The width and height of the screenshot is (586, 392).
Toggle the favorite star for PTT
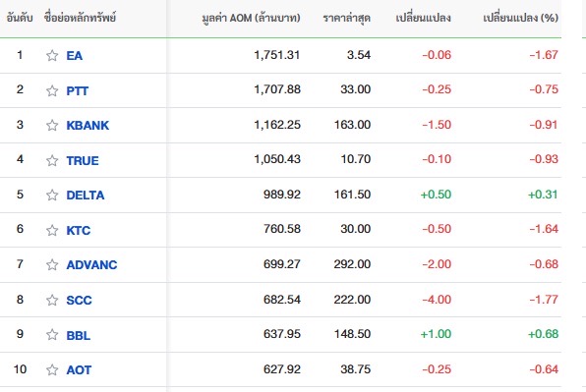pos(52,90)
